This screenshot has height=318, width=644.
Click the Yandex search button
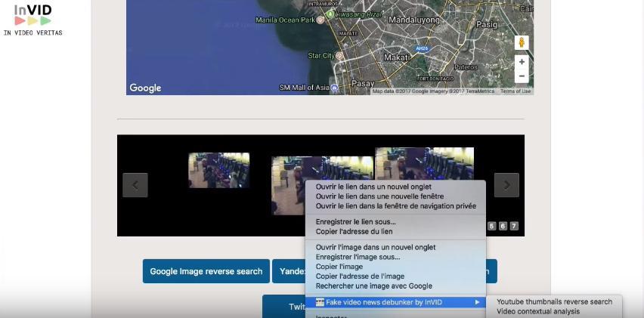click(289, 271)
